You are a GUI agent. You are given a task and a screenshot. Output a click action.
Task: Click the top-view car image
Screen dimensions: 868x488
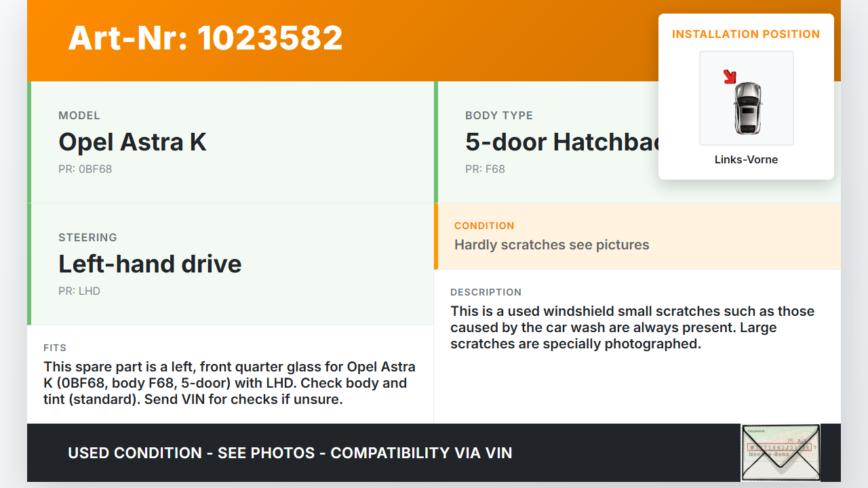[747, 107]
